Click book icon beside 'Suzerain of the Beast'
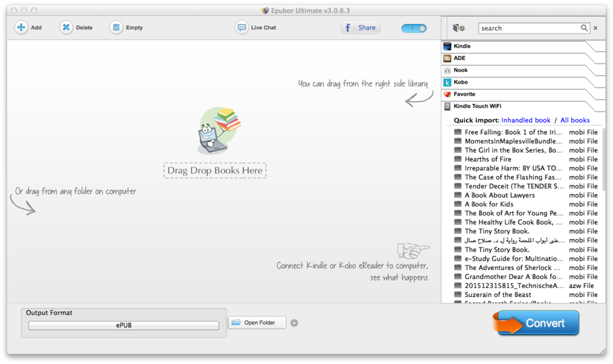613x364 pixels. [457, 295]
